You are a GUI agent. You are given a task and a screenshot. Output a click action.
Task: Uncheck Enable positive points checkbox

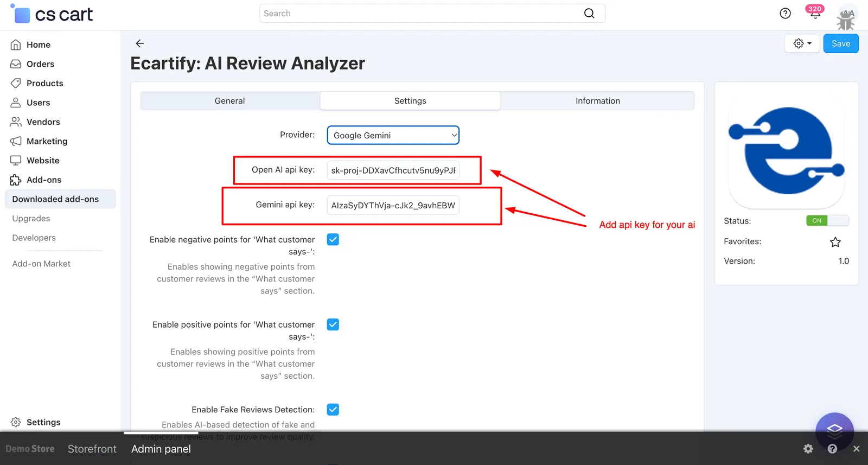[x=333, y=324]
